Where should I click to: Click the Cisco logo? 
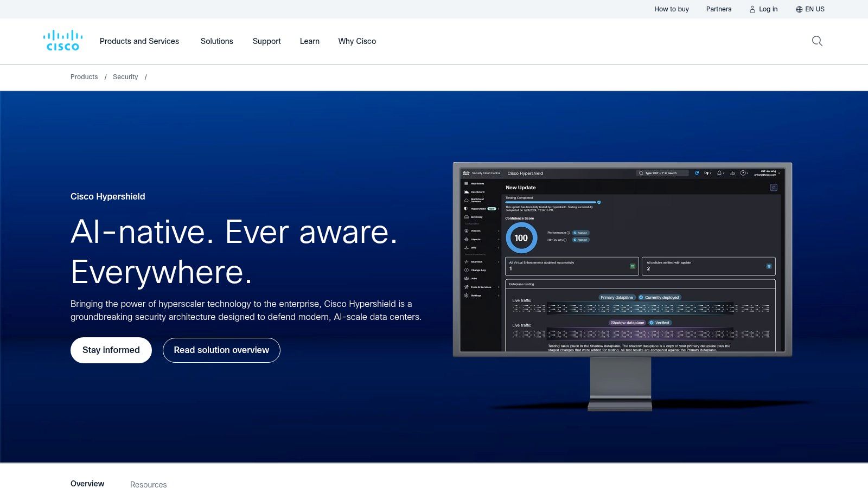pyautogui.click(x=63, y=41)
